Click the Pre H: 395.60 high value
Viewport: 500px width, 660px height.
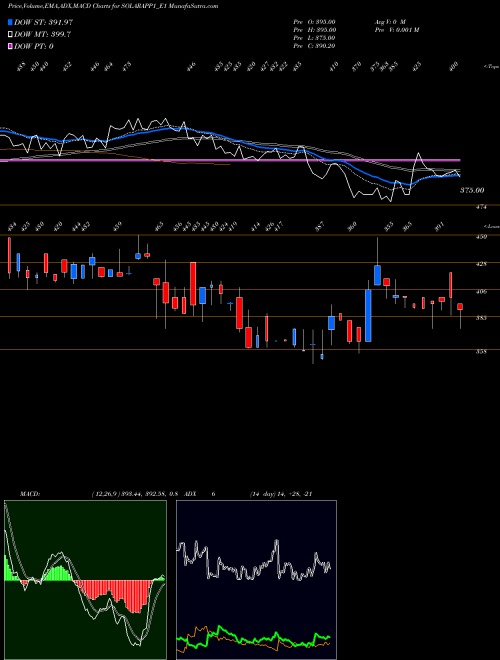(x=314, y=30)
